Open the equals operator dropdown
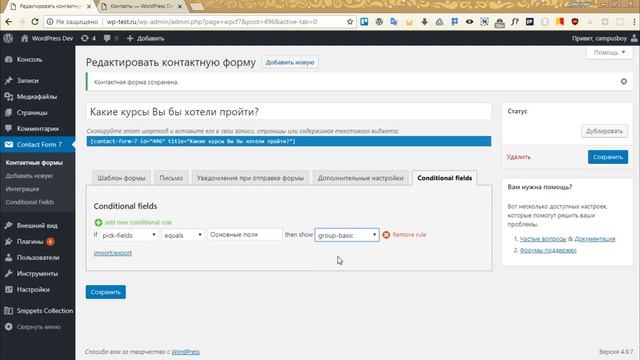Screen dimensions: 640x360 [x=182, y=235]
